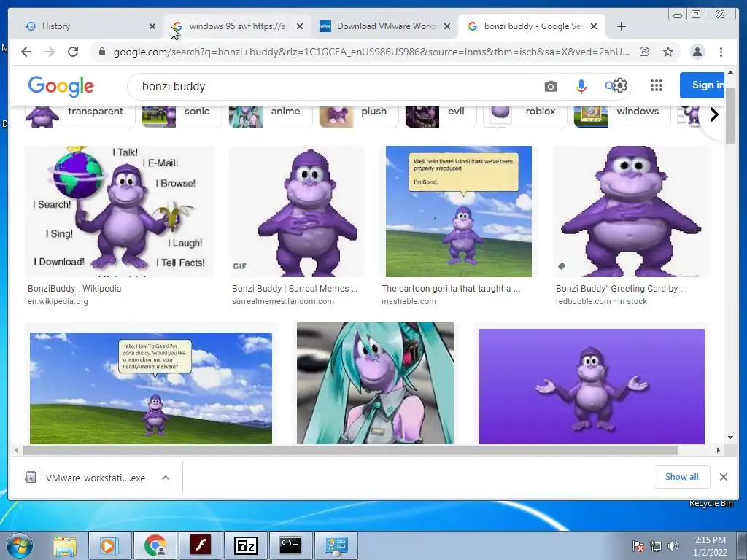Click the Sign in button
The image size is (747, 560).
point(703,85)
